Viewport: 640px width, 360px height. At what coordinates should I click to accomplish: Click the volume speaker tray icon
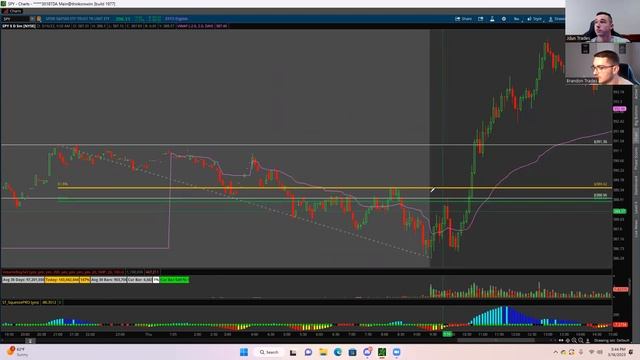click(x=599, y=352)
